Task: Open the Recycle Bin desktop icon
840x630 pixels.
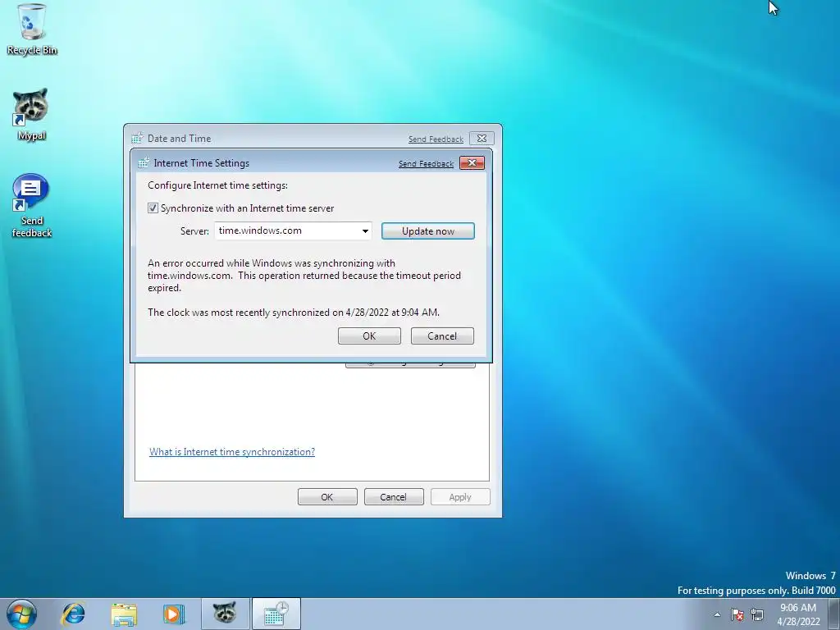Action: pos(32,30)
